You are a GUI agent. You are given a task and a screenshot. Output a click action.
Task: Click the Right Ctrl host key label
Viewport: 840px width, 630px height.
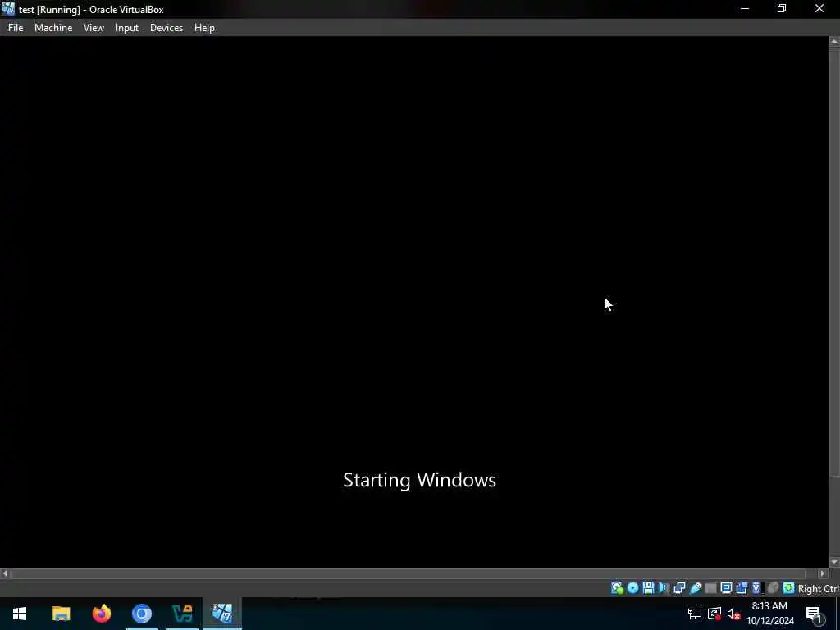coord(819,589)
